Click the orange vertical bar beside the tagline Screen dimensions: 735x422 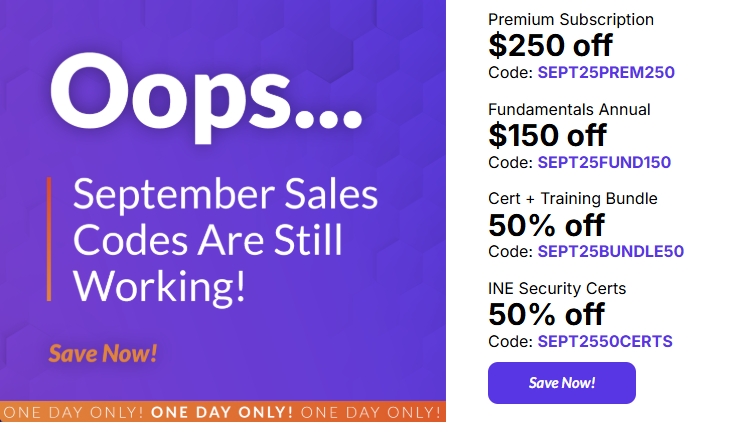point(49,239)
